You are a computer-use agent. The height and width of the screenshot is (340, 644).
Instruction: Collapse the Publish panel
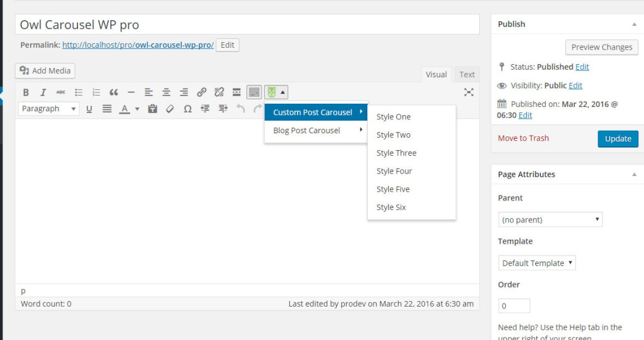634,25
